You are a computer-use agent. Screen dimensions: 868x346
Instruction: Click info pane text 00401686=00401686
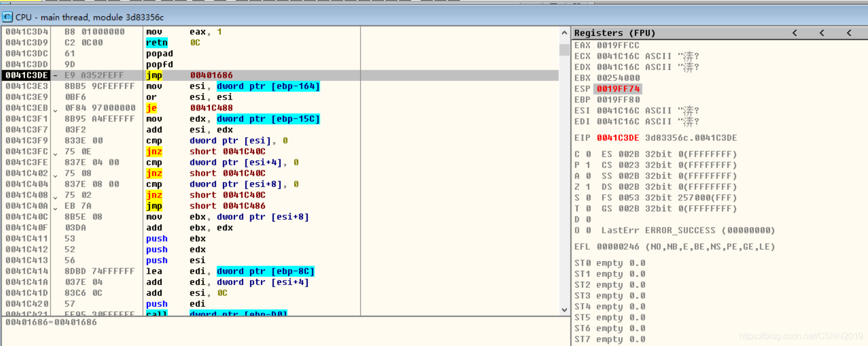(x=51, y=322)
